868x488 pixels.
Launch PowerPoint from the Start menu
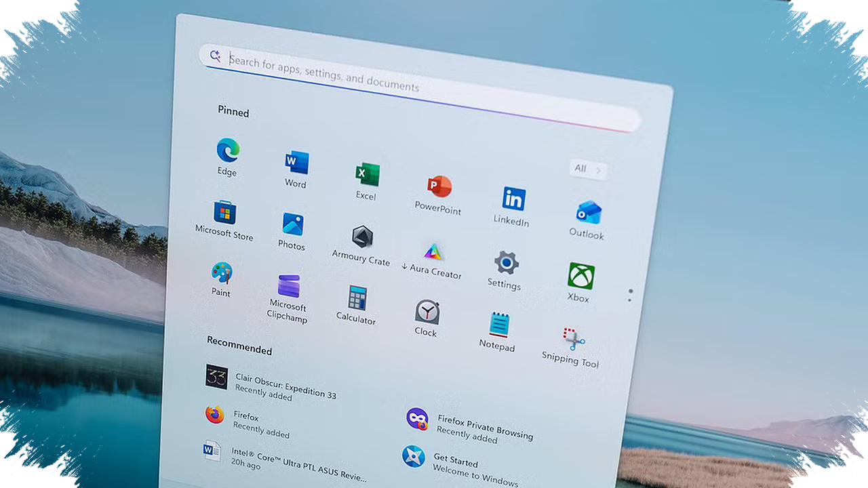439,186
